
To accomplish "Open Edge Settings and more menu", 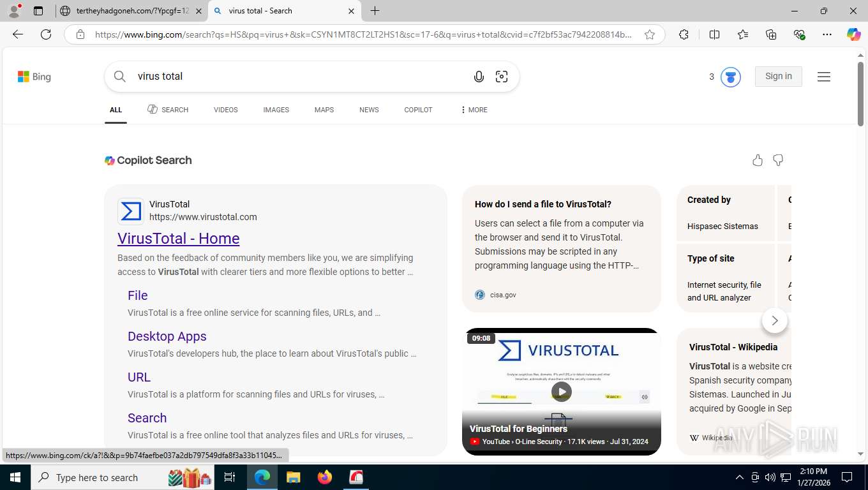I will pyautogui.click(x=827, y=34).
